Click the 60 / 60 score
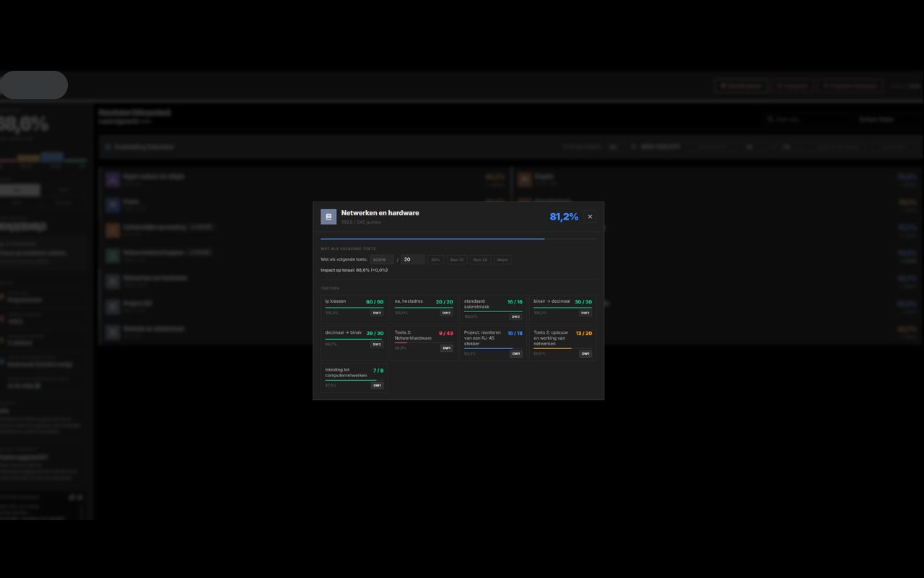 375,302
